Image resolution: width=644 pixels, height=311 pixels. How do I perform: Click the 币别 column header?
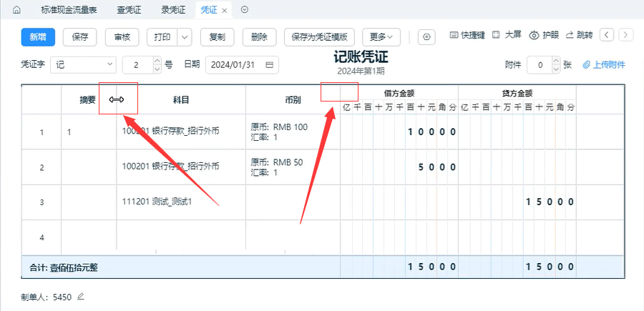(x=293, y=99)
